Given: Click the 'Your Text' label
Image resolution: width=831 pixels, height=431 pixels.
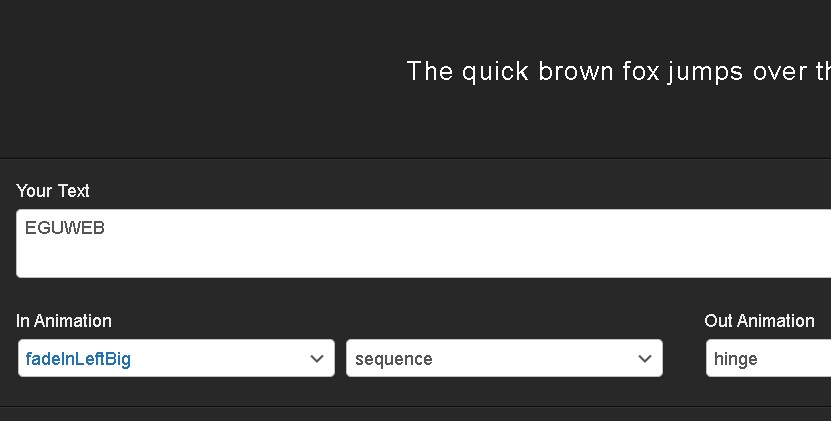Looking at the screenshot, I should tap(53, 191).
